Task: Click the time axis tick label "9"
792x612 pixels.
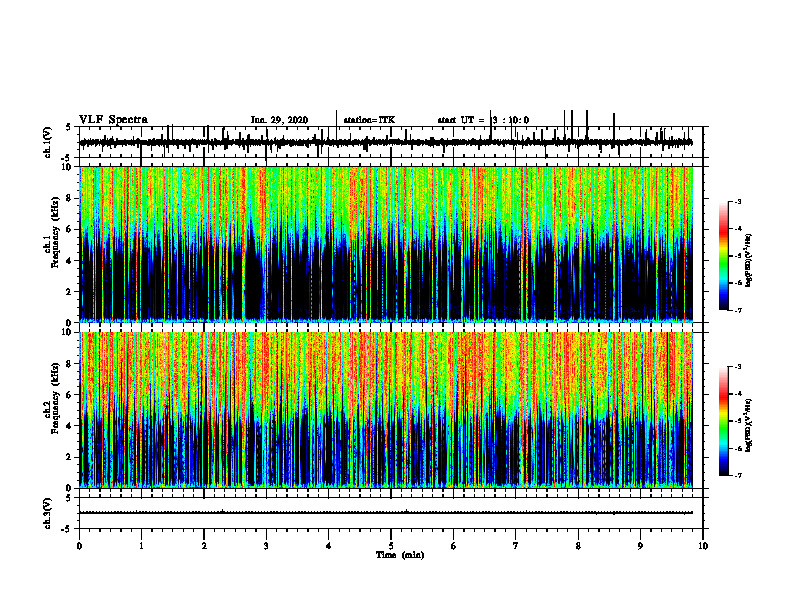Action: coord(640,546)
